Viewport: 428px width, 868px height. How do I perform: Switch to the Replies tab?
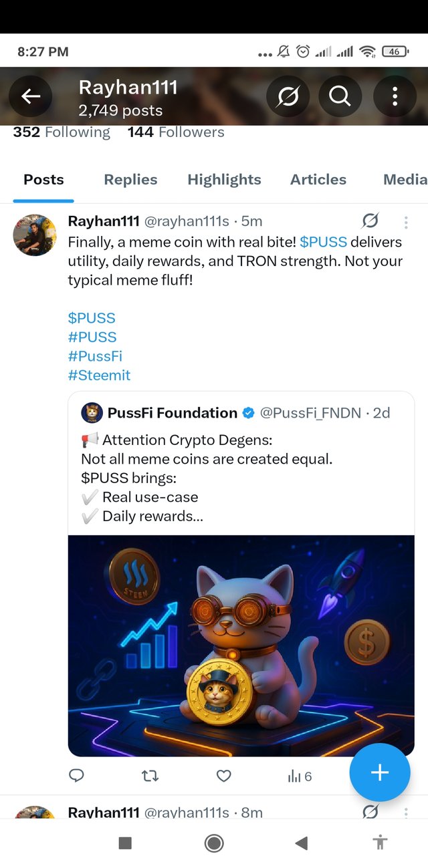click(130, 179)
